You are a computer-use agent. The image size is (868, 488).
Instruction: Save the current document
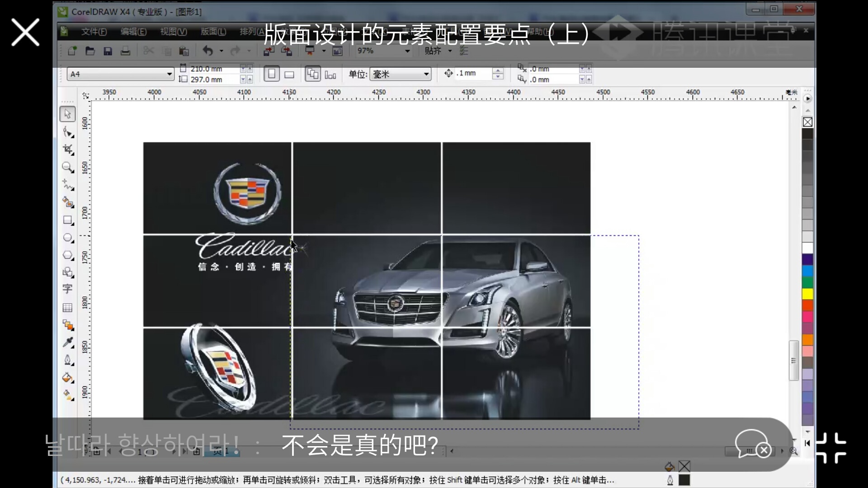coord(108,51)
